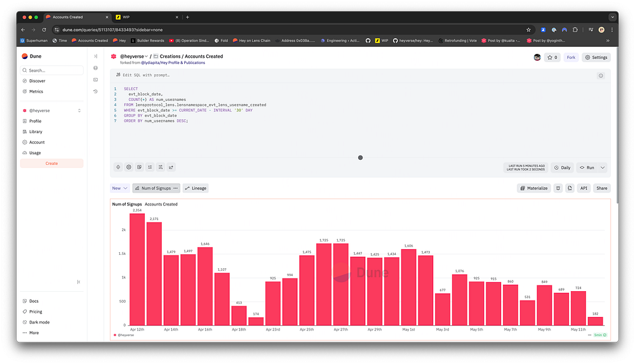Open the Zoom extension icon
This screenshot has height=364, width=635.
pos(544,30)
